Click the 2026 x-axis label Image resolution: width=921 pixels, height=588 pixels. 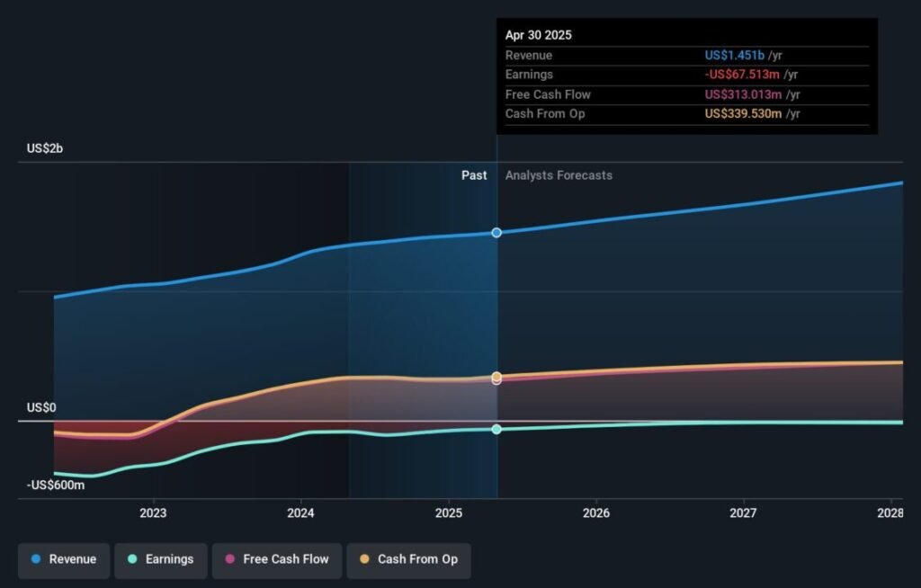[x=595, y=513]
